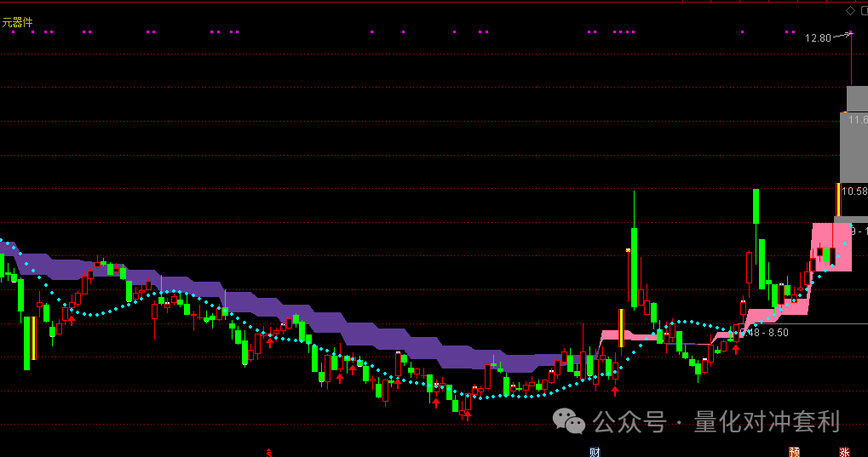Click the 10.58 price label

[854, 191]
